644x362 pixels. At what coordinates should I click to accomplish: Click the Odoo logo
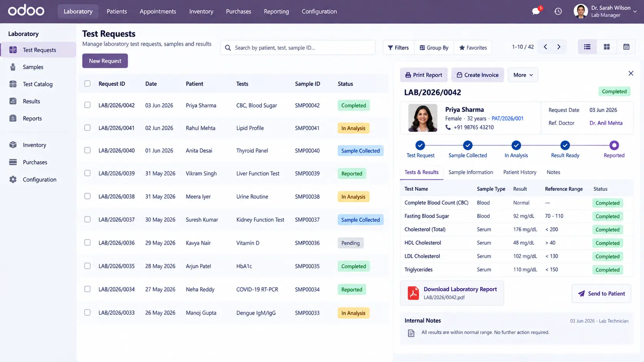[26, 11]
